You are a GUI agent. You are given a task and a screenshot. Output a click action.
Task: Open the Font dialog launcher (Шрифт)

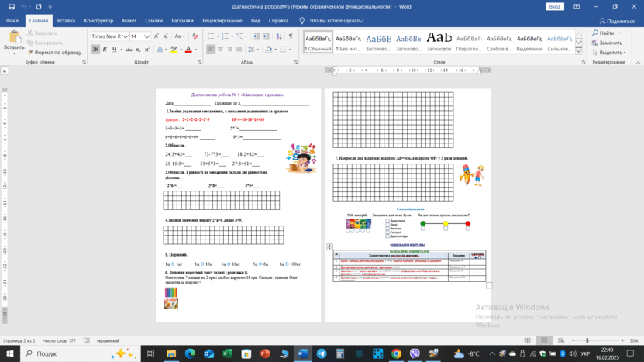point(200,62)
